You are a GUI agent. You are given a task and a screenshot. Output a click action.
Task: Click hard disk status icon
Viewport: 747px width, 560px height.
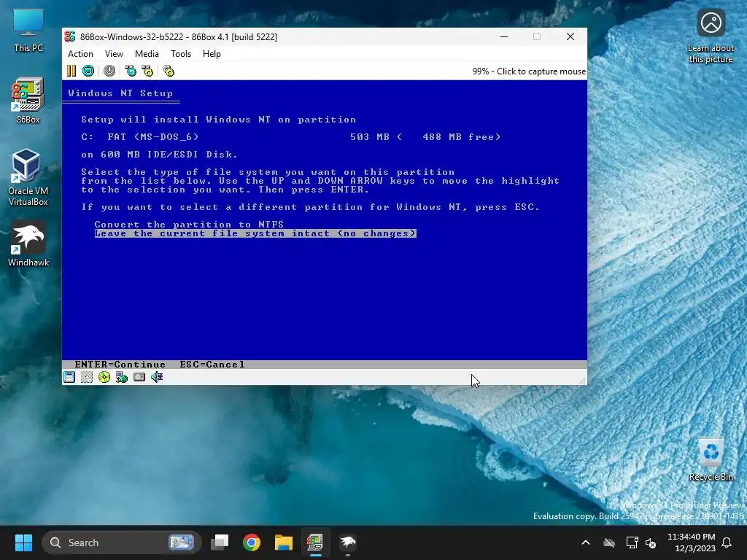[x=139, y=377]
